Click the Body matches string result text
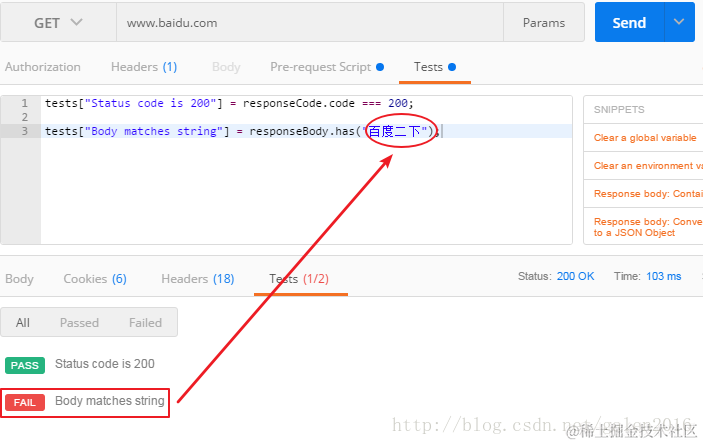The width and height of the screenshot is (703, 445). point(109,401)
